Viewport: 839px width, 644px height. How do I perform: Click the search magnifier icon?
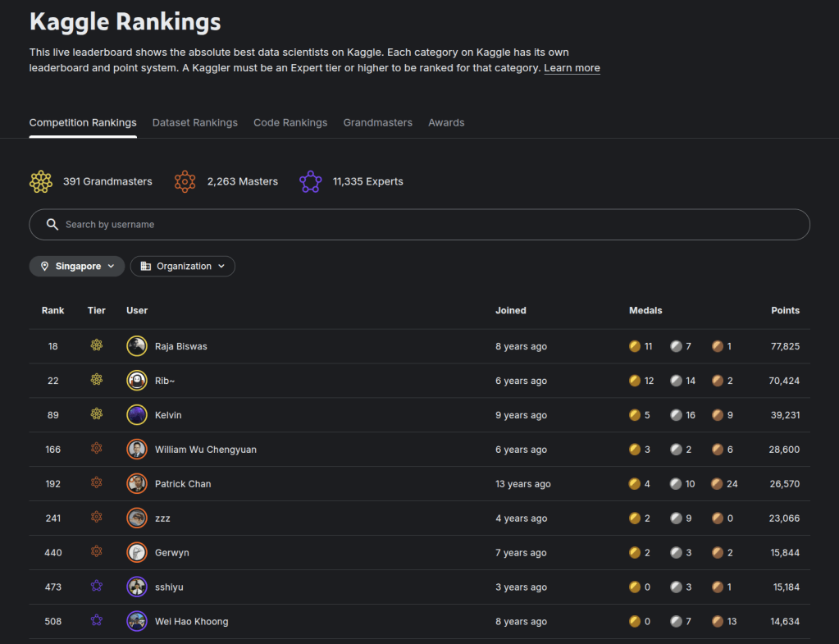pos(52,225)
